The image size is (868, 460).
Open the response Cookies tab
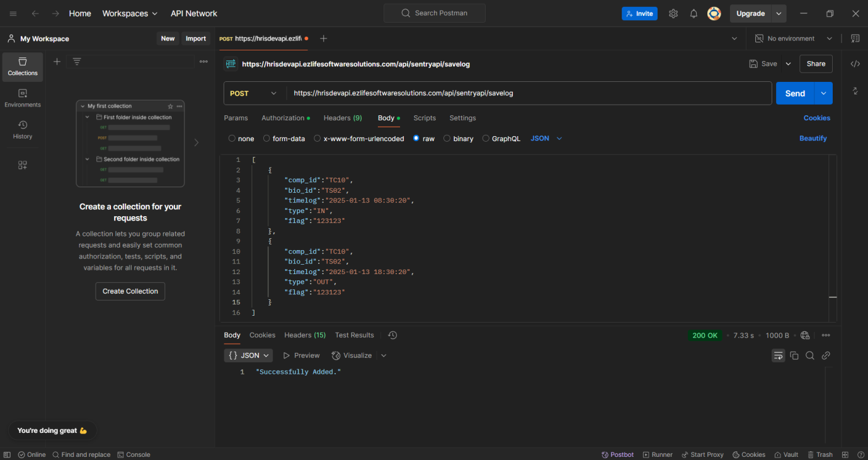pyautogui.click(x=262, y=335)
